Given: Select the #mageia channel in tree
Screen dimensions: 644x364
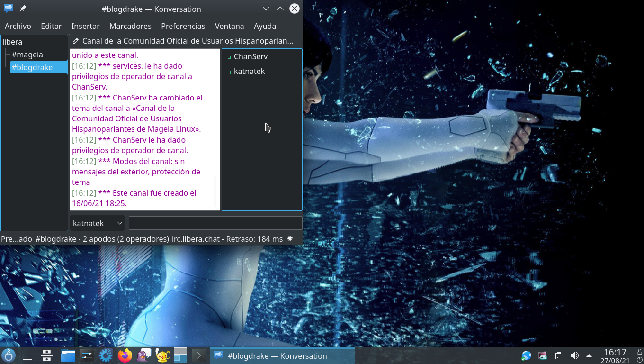Looking at the screenshot, I should [27, 55].
